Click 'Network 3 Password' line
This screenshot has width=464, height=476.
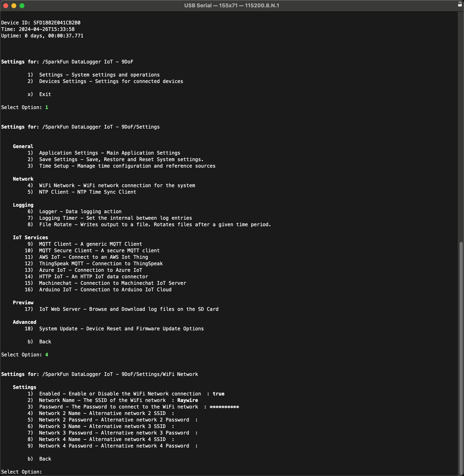click(113, 433)
